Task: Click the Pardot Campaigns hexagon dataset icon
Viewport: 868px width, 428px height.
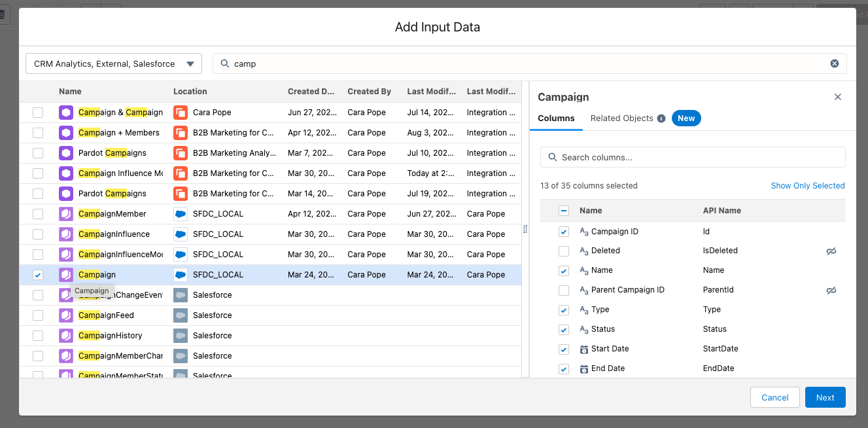Action: point(66,153)
